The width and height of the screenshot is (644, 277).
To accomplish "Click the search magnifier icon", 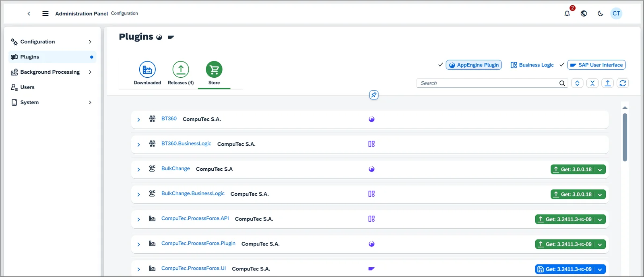I will (562, 83).
